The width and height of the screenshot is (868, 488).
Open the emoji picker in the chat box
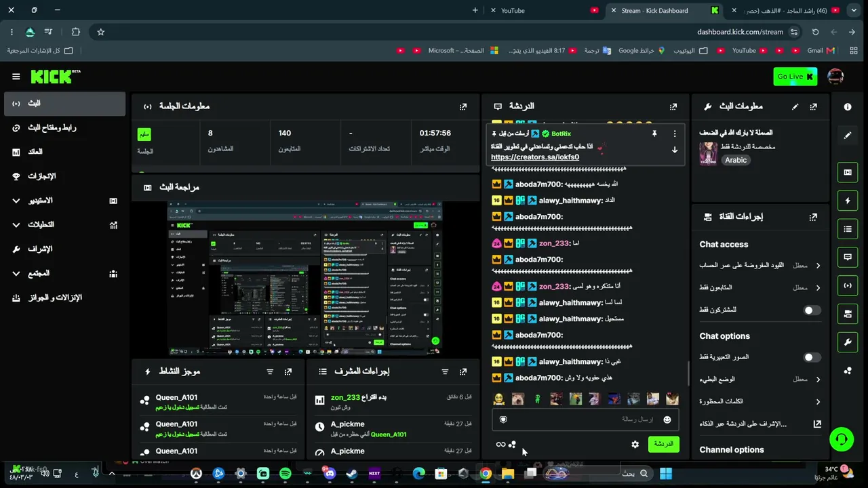[667, 420]
